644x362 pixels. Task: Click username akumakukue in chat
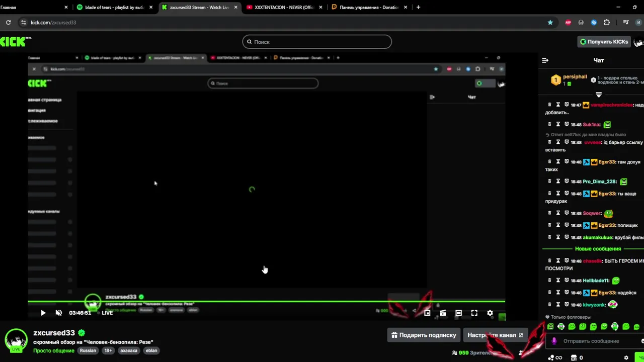pyautogui.click(x=597, y=237)
